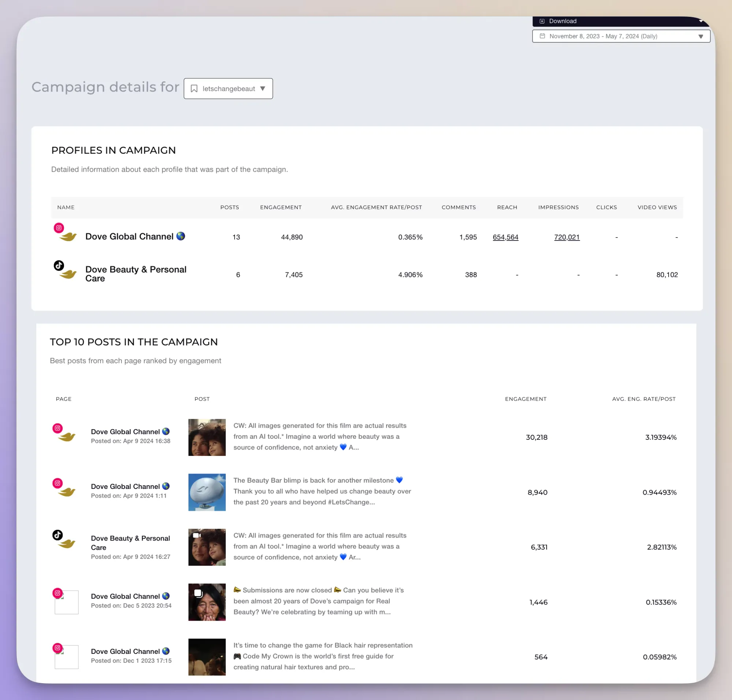The width and height of the screenshot is (732, 700).
Task: Click the 4.906% engagement rate value
Action: [410, 275]
